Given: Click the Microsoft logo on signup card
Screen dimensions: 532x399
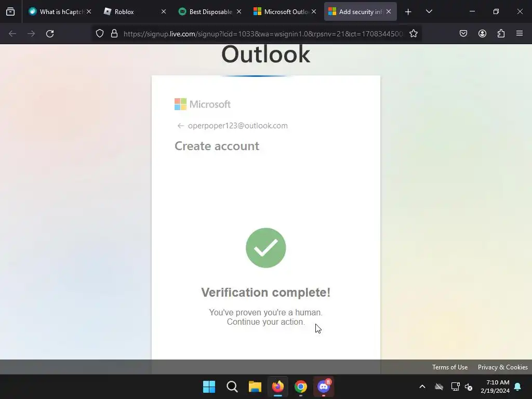Looking at the screenshot, I should 203,104.
